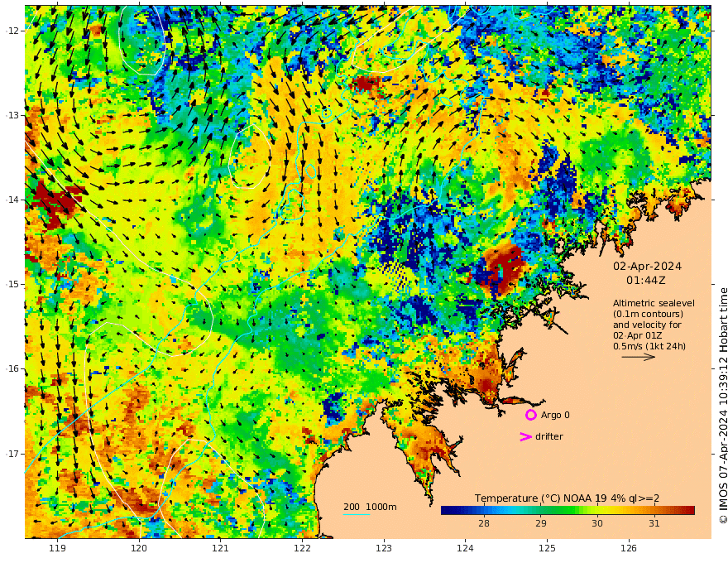Click the latitude axis label -12

coord(12,31)
